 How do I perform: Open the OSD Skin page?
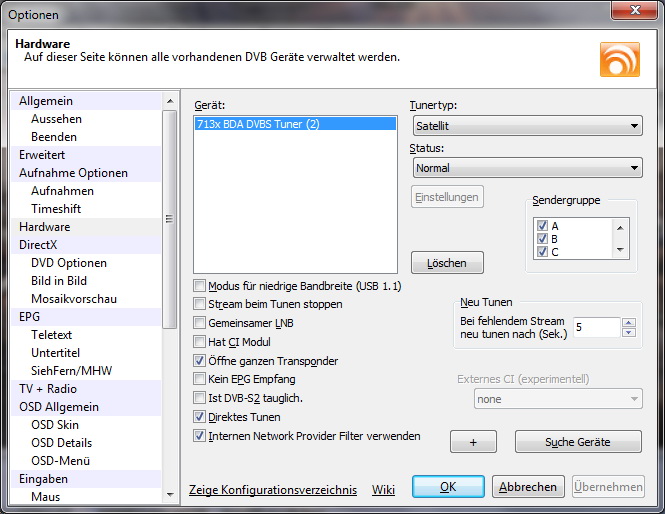click(86, 425)
